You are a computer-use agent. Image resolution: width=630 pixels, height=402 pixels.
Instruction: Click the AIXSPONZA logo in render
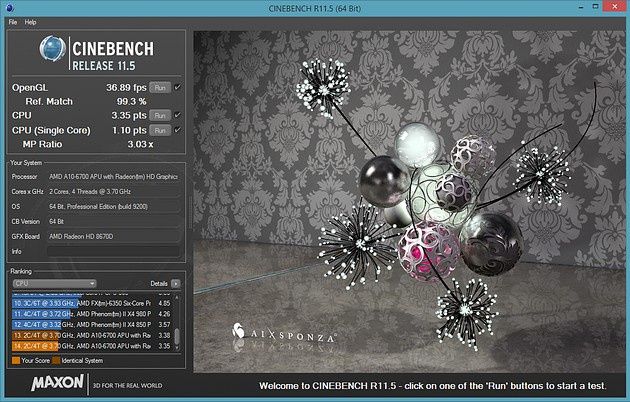coord(284,333)
